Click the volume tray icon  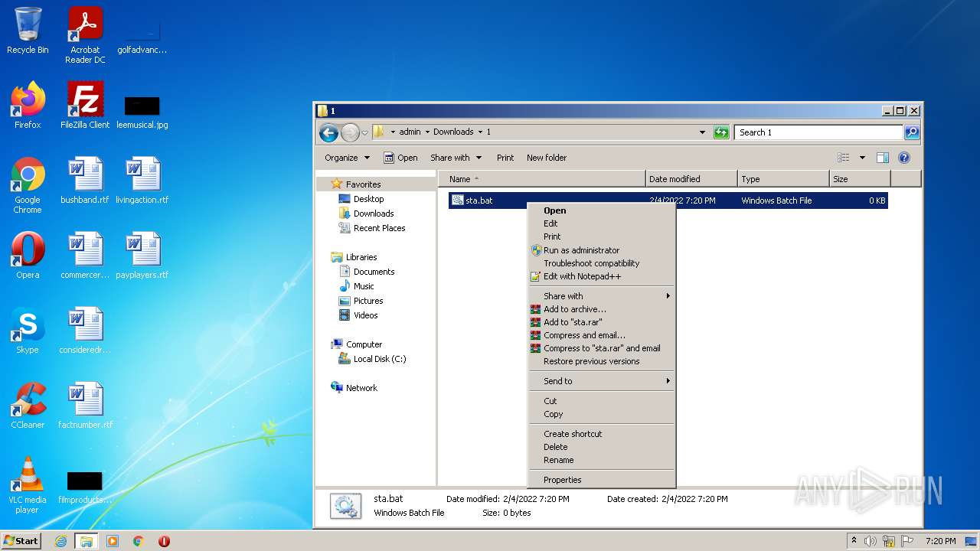(x=871, y=541)
